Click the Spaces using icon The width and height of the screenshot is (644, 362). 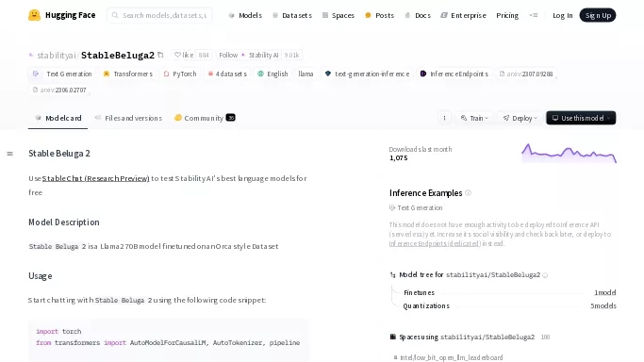(x=392, y=337)
